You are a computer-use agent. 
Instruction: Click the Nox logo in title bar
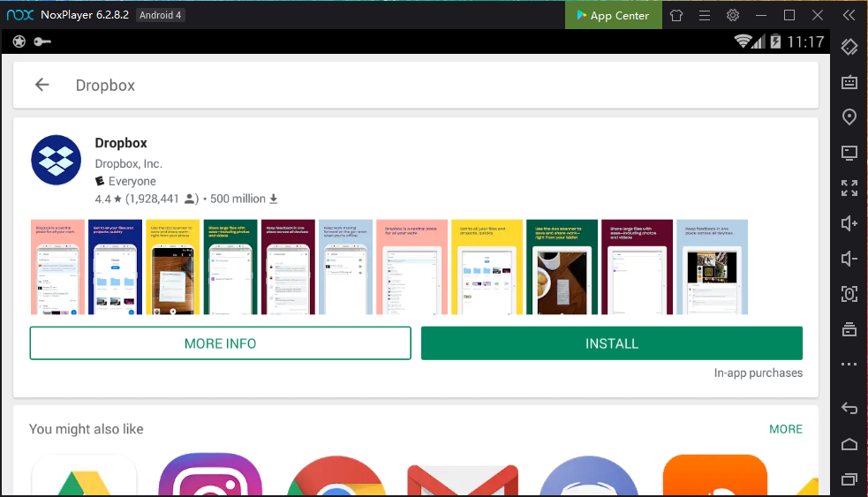(x=20, y=15)
